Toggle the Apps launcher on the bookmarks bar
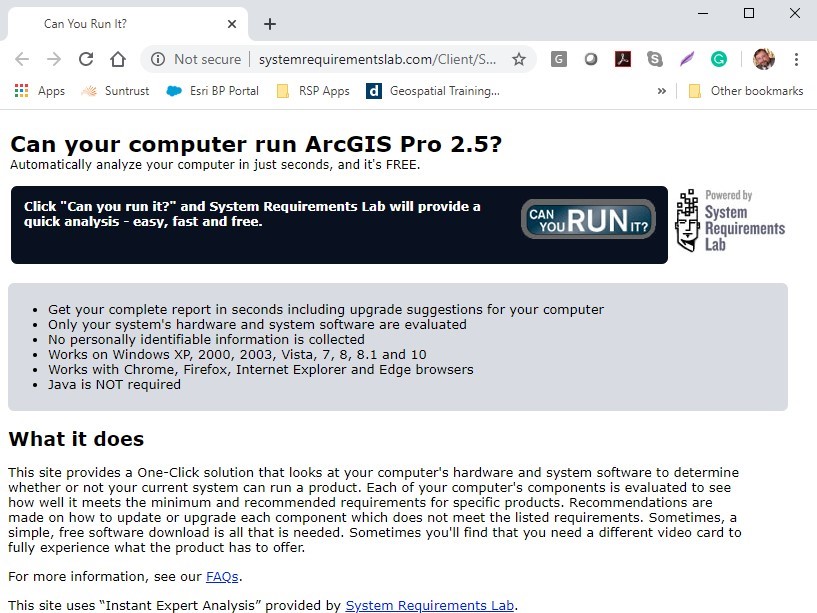 coord(22,91)
